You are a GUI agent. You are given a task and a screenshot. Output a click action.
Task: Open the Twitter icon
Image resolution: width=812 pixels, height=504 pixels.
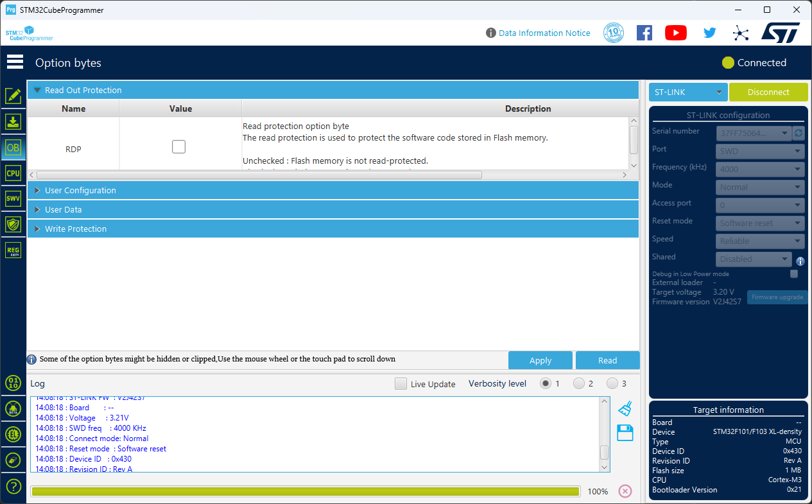click(x=709, y=33)
